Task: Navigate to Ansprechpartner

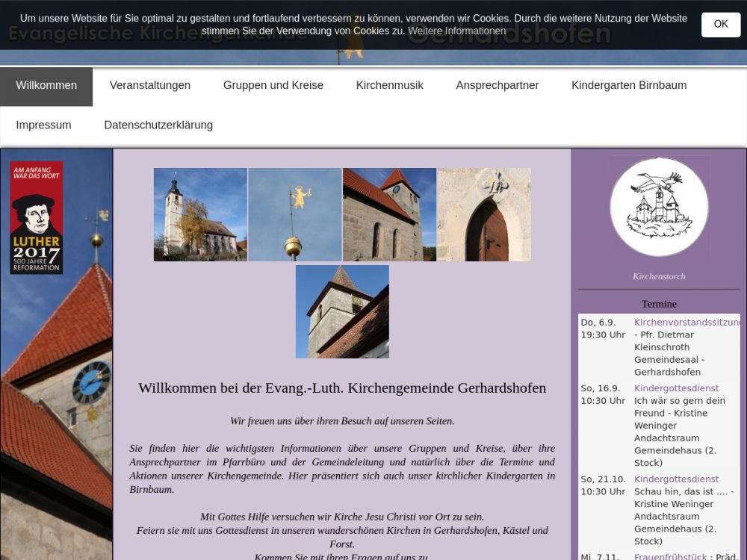Action: (x=497, y=86)
